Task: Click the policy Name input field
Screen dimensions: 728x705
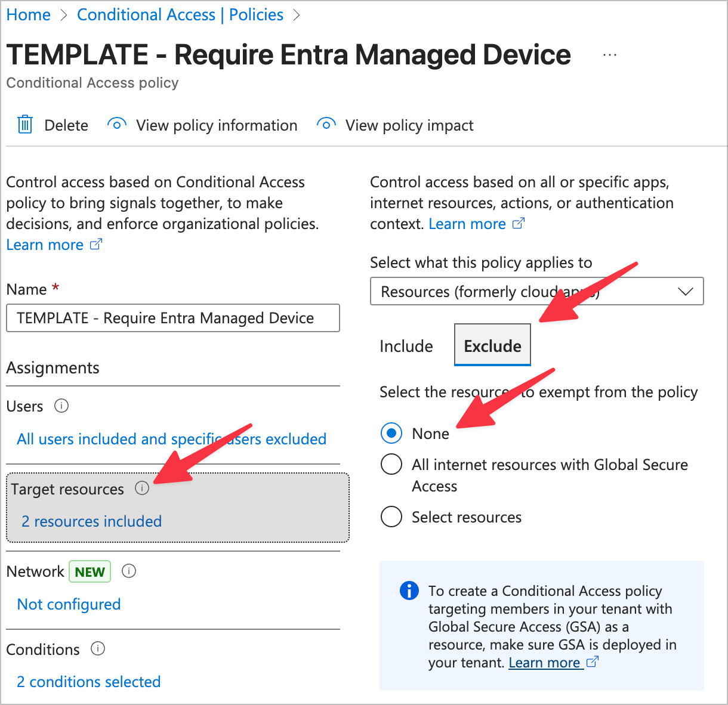Action: [172, 318]
